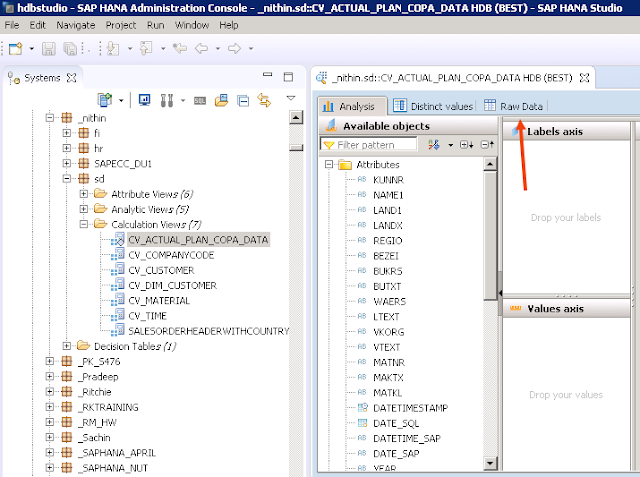
Task: Collapse the sd package
Action: (x=67, y=178)
